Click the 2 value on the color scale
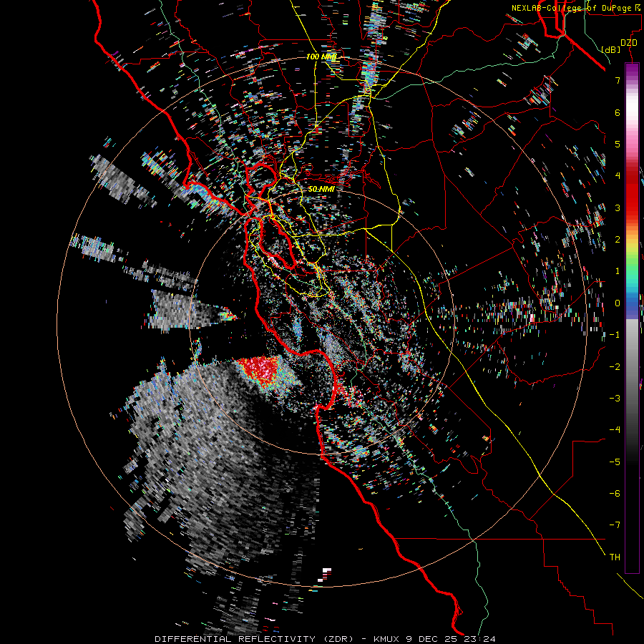The image size is (644, 644). [x=618, y=240]
